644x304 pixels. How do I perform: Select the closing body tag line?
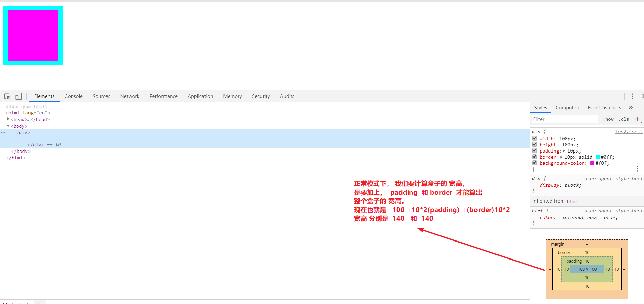21,151
